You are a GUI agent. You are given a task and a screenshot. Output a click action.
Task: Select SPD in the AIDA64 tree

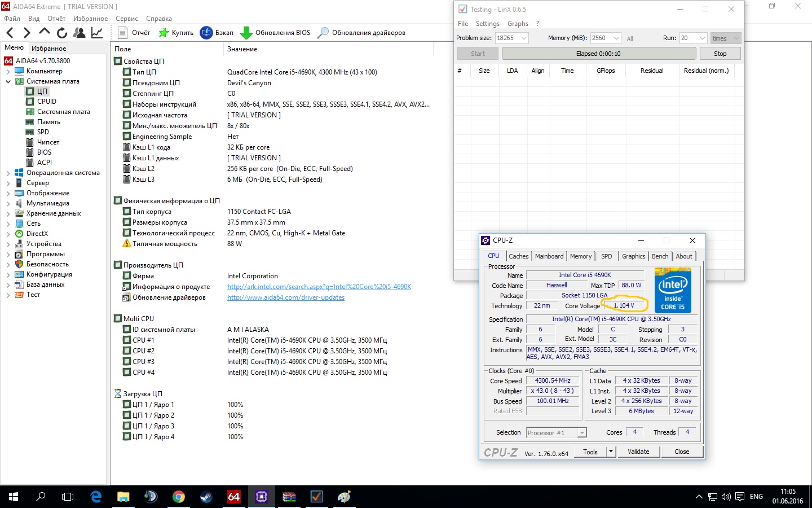(x=43, y=132)
